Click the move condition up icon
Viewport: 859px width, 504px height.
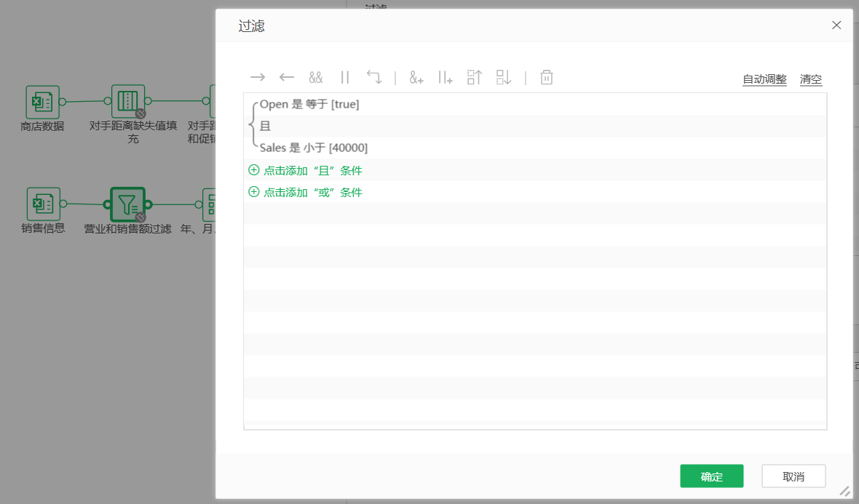(x=474, y=77)
